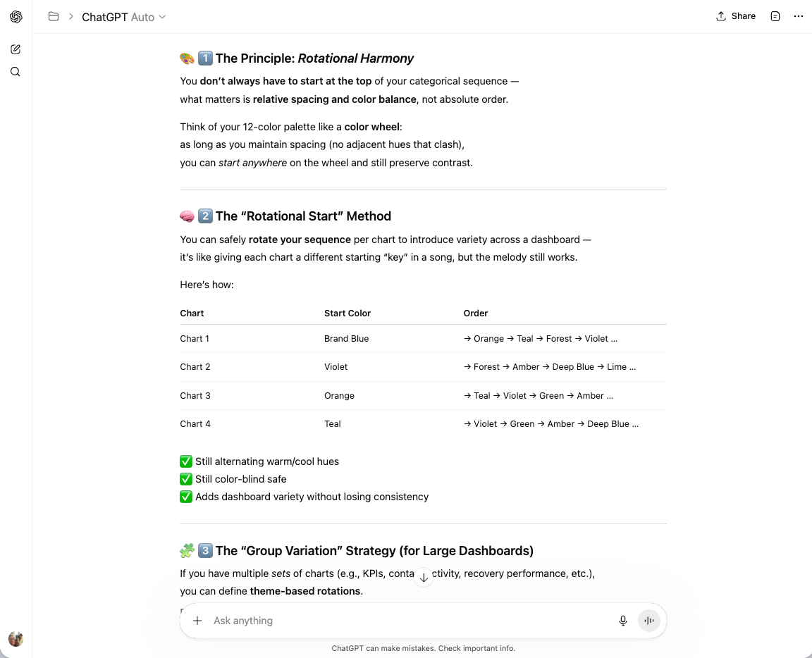Focus the "Ask anything" message field

coord(409,621)
